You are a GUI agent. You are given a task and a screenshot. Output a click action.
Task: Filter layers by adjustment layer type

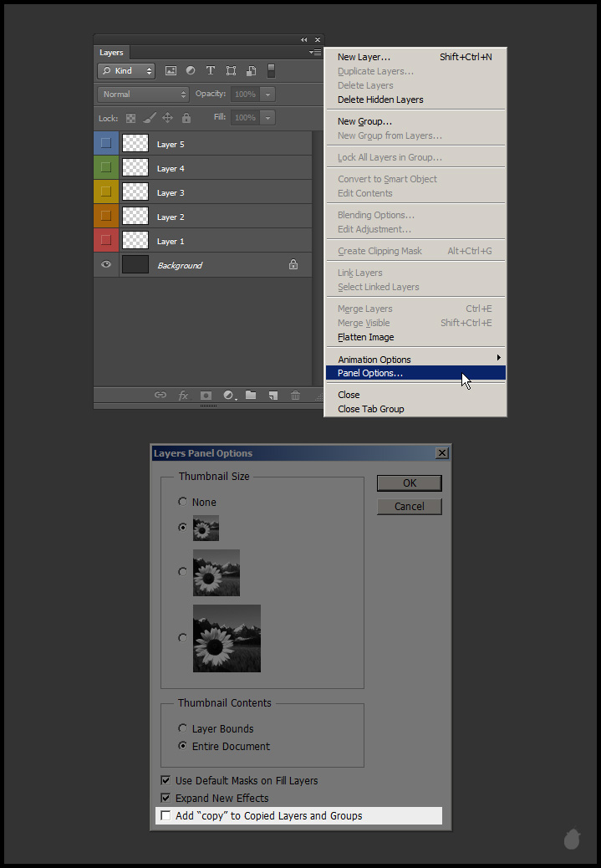(x=191, y=71)
